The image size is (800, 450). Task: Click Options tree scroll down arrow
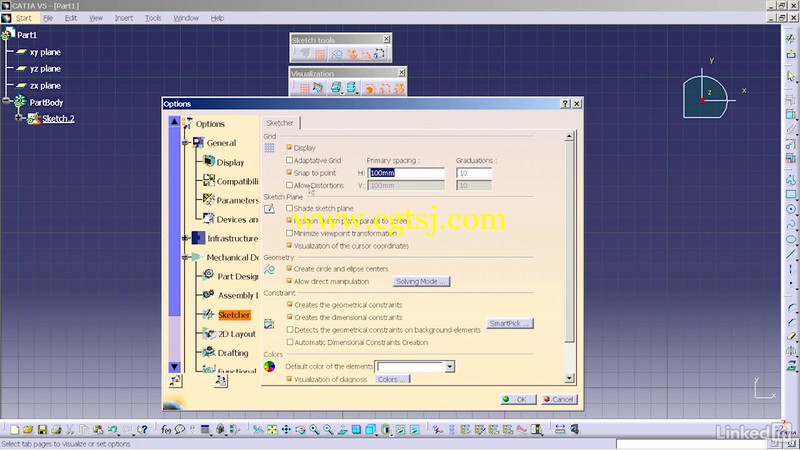click(x=174, y=367)
